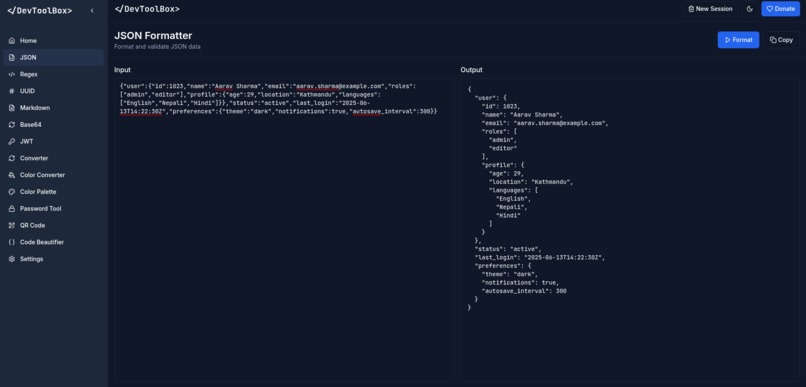Click the Markdown document icon in the sidebar
This screenshot has height=387, width=806.
(12, 108)
